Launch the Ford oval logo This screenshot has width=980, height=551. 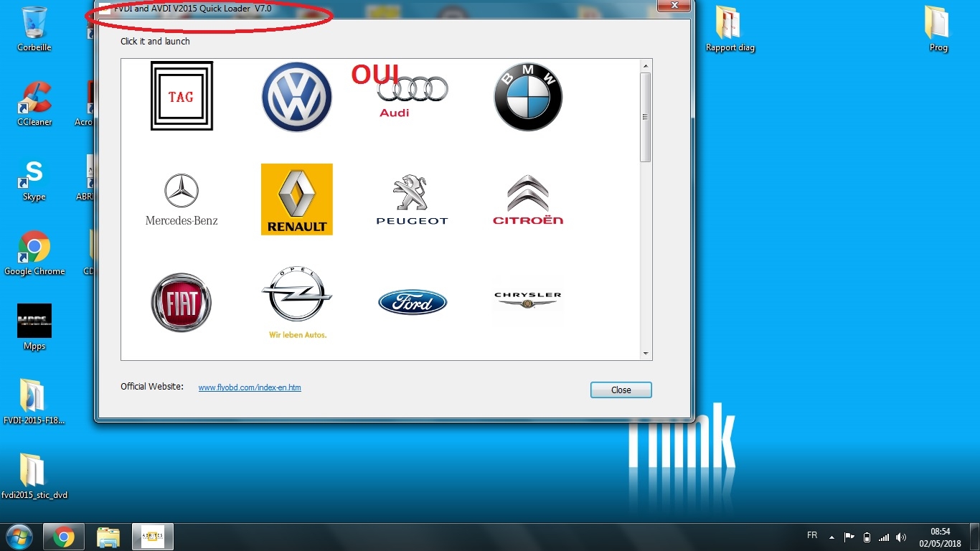tap(413, 302)
